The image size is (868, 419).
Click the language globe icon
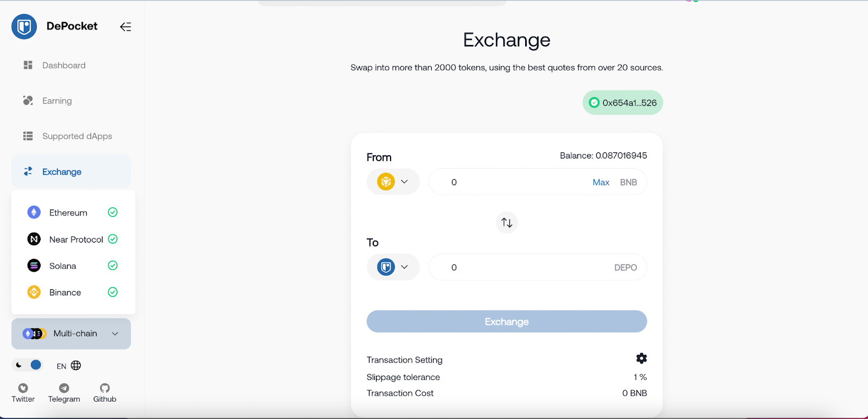click(x=76, y=366)
